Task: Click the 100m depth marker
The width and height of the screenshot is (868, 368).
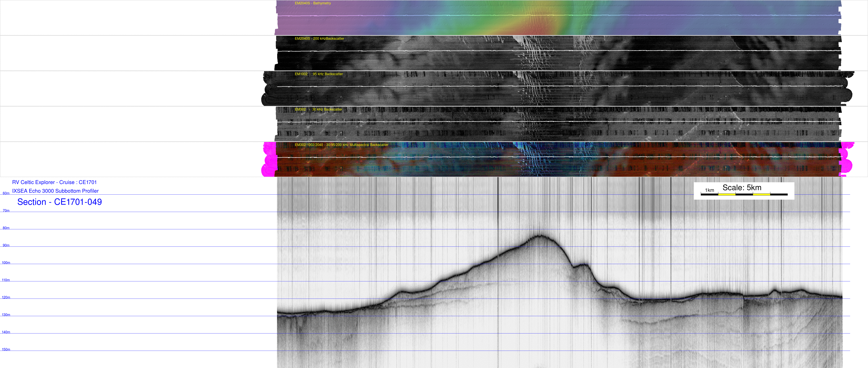Action: [6, 263]
